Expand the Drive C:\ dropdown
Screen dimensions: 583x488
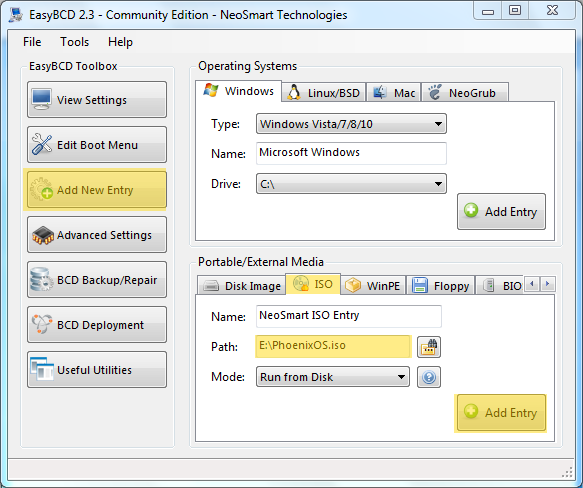[351, 184]
